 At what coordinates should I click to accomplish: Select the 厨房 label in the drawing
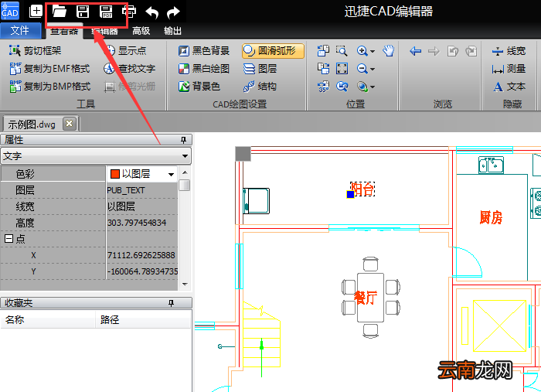coord(491,217)
